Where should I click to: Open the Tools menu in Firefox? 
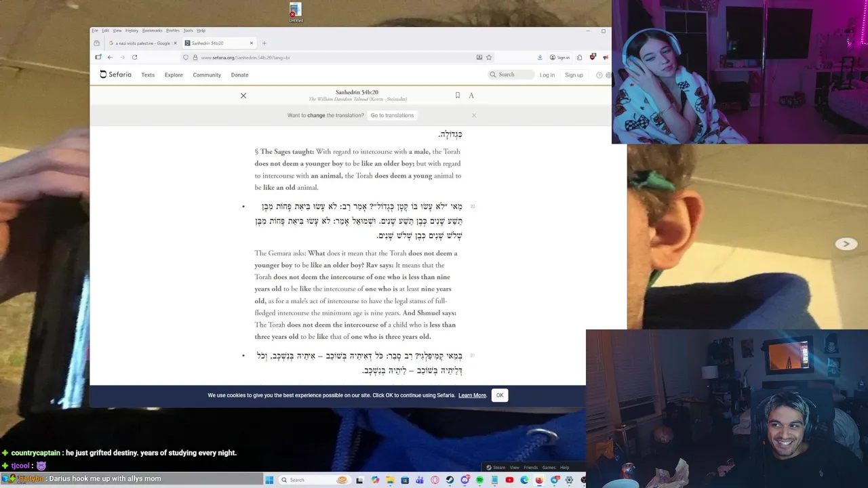188,30
